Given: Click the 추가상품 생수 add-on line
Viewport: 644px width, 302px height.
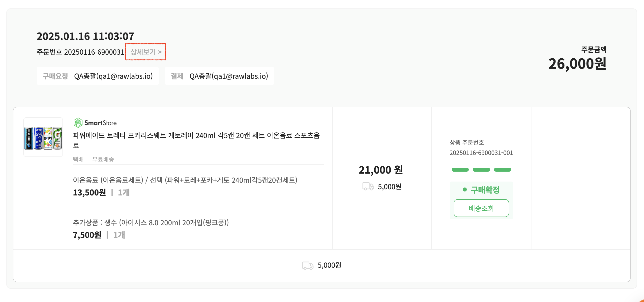Looking at the screenshot, I should click(151, 223).
